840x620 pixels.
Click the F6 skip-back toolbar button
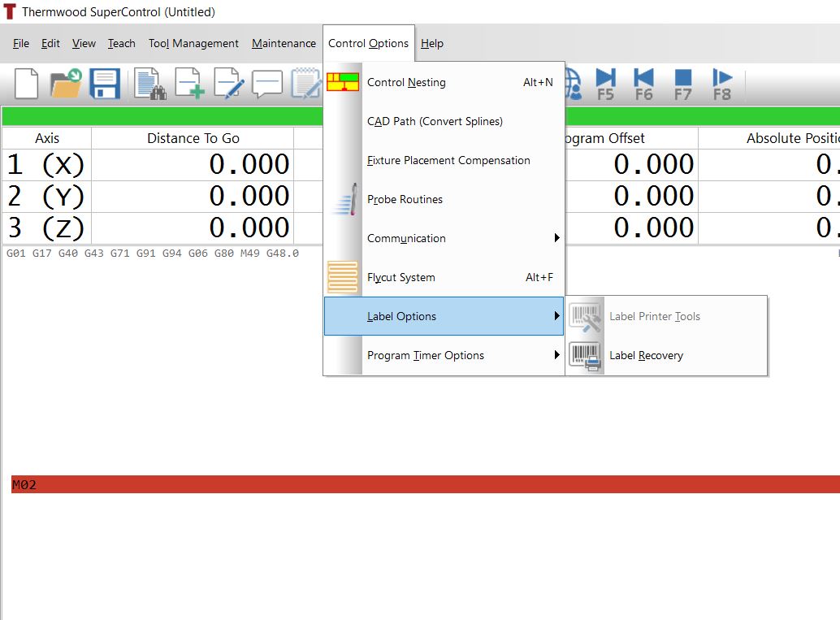point(644,85)
